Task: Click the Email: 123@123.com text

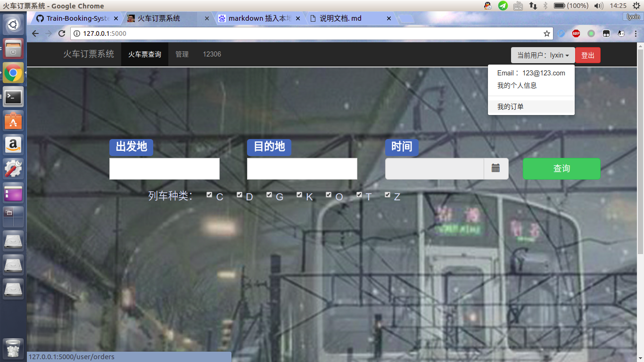Action: (531, 73)
